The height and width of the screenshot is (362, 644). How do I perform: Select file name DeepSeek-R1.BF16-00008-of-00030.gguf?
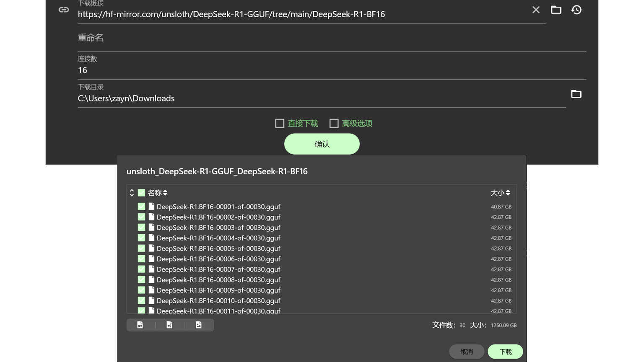pos(218,280)
